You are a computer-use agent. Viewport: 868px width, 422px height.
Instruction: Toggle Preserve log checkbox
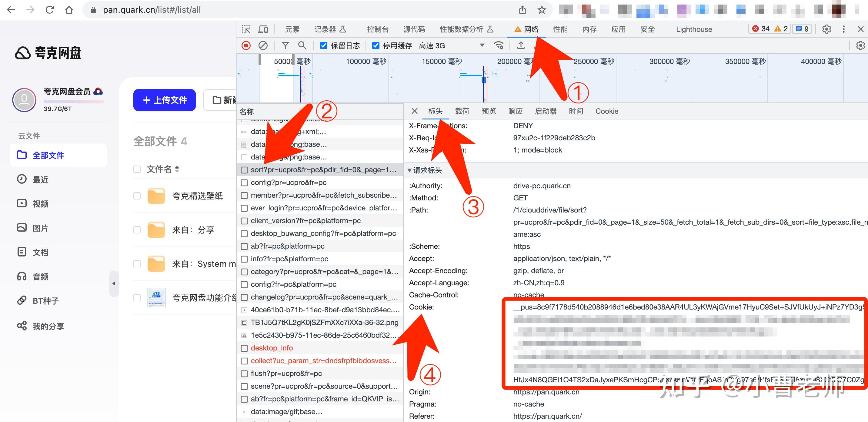click(323, 45)
